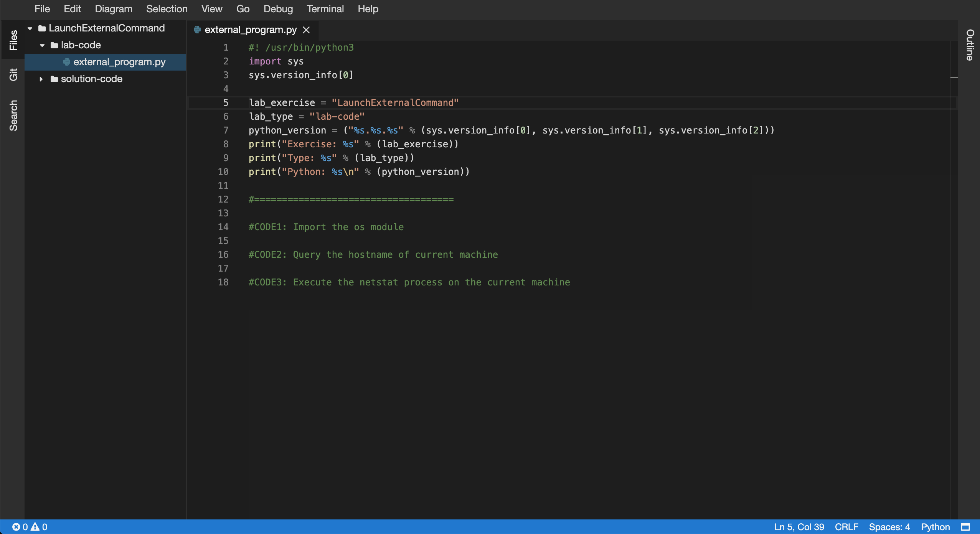Change the CRLF line ending setting
Viewport: 980px width, 534px height.
coord(846,527)
